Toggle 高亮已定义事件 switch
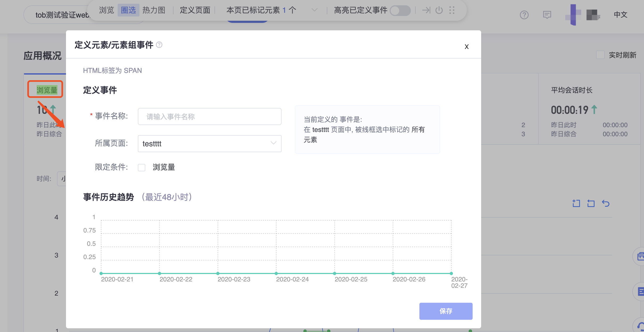Viewport: 644px width, 332px height. pyautogui.click(x=400, y=11)
